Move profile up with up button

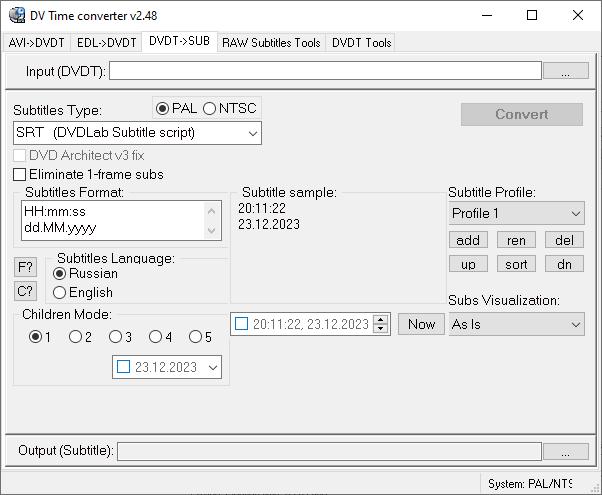(468, 264)
